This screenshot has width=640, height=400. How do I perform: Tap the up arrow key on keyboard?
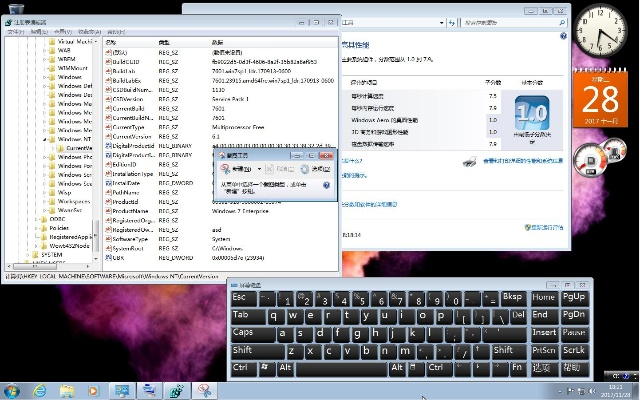480,350
